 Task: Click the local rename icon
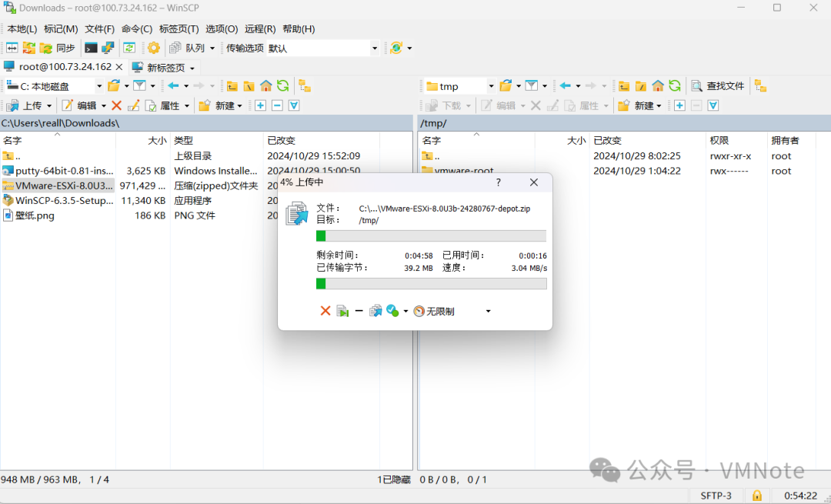click(134, 105)
